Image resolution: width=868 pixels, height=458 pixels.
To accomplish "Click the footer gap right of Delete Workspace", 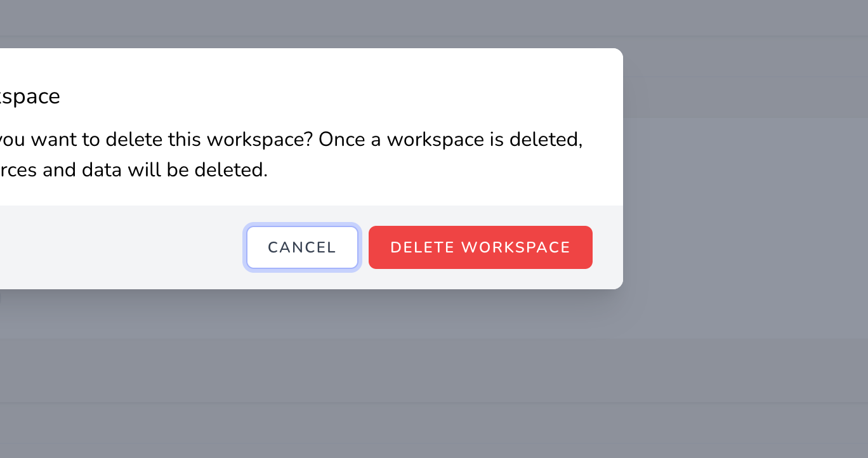I will pos(607,247).
